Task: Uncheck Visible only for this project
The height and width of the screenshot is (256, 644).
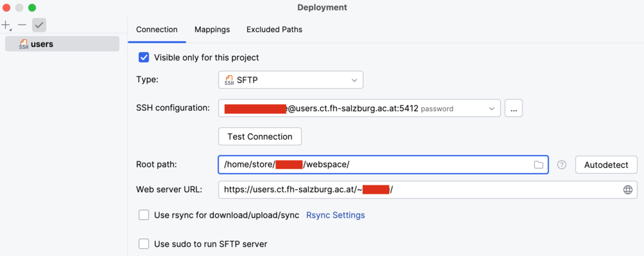Action: [x=144, y=57]
